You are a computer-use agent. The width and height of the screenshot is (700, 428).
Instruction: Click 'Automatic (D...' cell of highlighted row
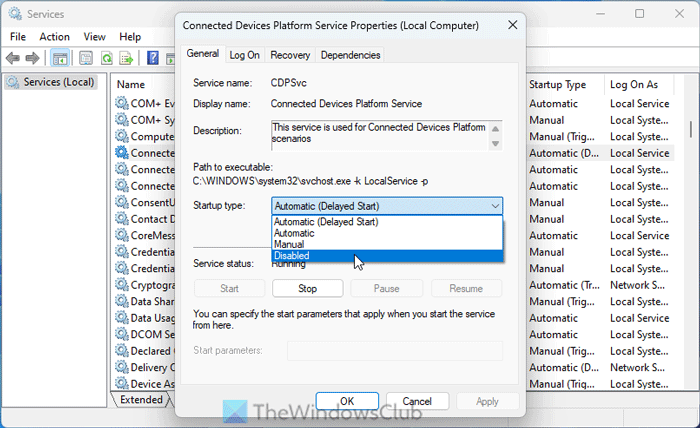[x=564, y=153]
